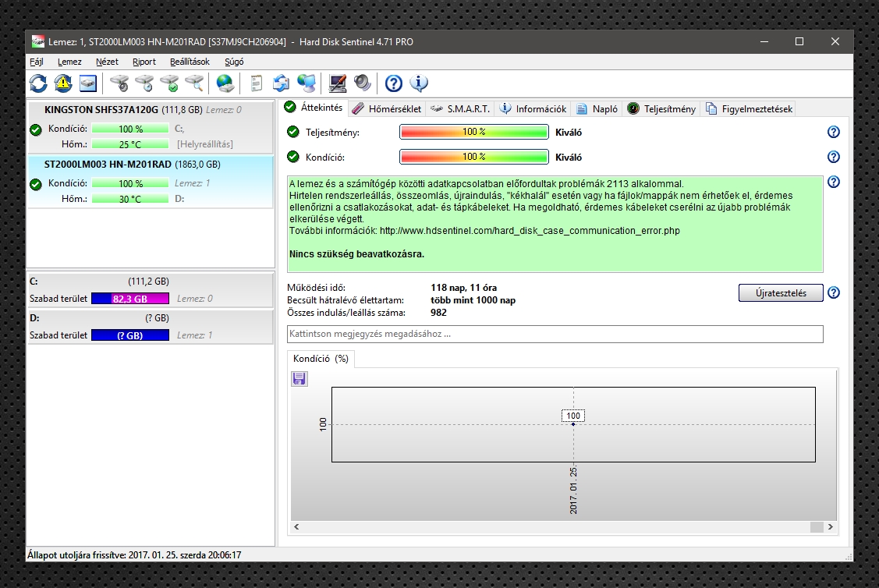The height and width of the screenshot is (588, 879).
Task: Click the D: free space (? GB) bar
Action: (130, 335)
